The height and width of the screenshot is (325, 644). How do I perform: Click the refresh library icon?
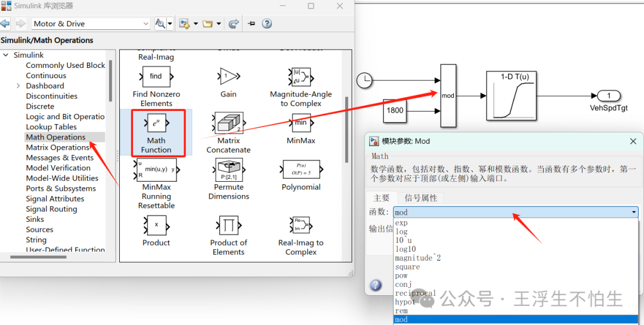pyautogui.click(x=234, y=24)
